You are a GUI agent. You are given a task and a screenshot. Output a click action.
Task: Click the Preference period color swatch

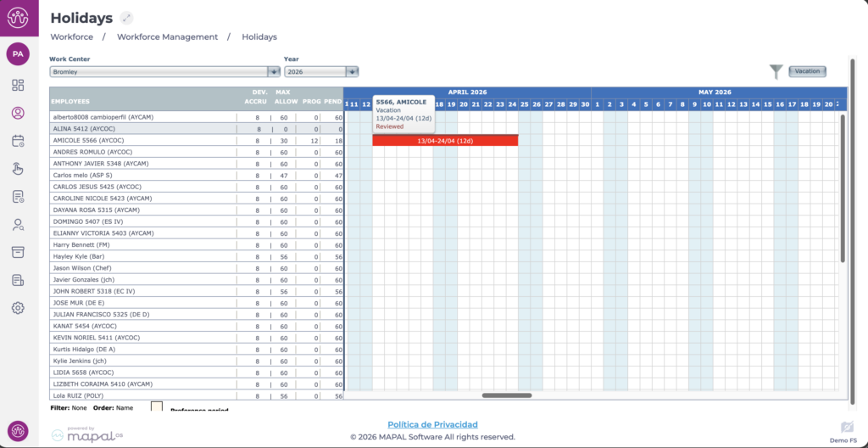tap(157, 406)
